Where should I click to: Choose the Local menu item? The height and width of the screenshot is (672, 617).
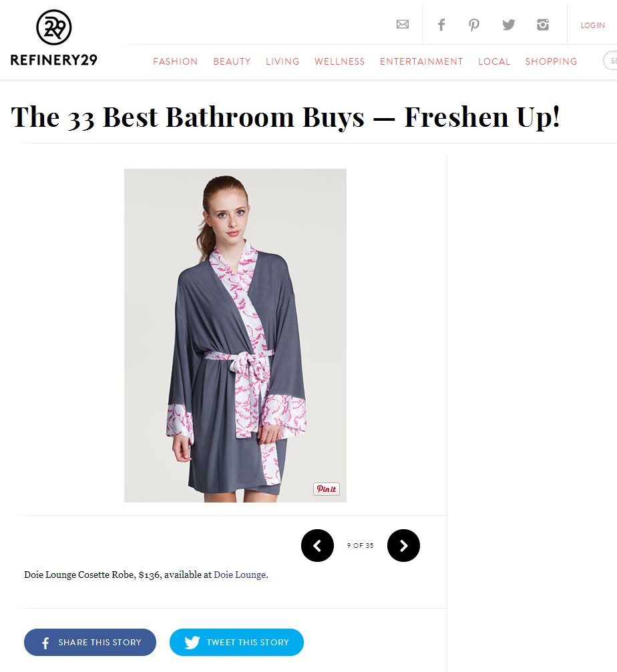(494, 61)
